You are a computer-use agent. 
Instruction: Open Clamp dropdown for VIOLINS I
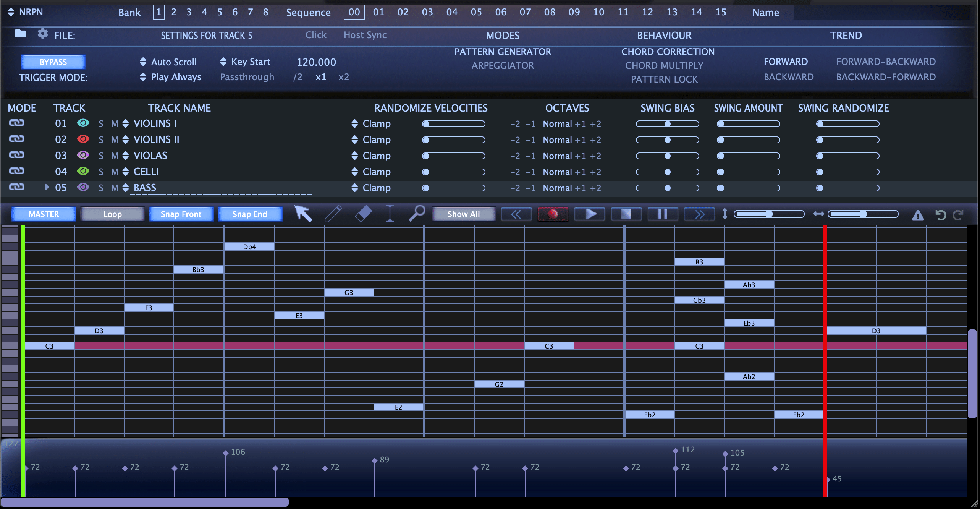(x=371, y=124)
